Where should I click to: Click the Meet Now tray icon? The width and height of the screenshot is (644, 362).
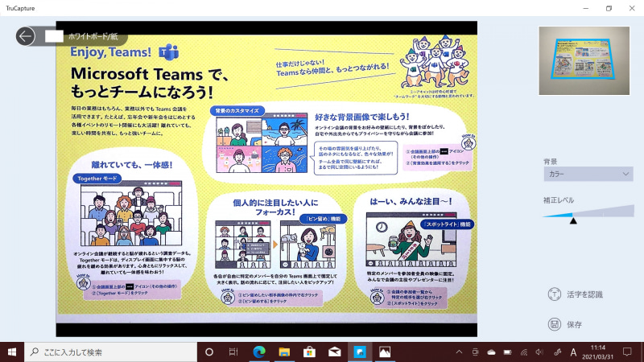[475, 352]
